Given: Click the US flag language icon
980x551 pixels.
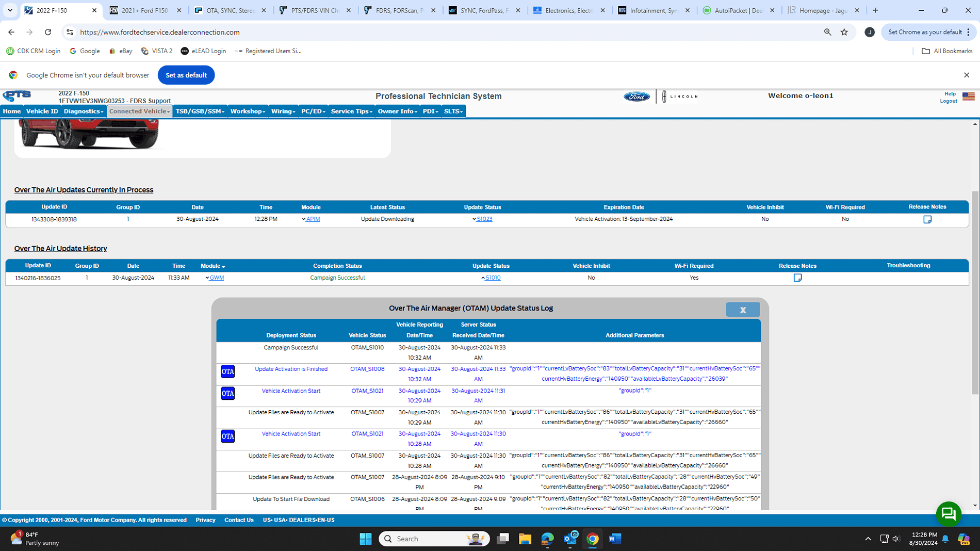Looking at the screenshot, I should [x=968, y=97].
